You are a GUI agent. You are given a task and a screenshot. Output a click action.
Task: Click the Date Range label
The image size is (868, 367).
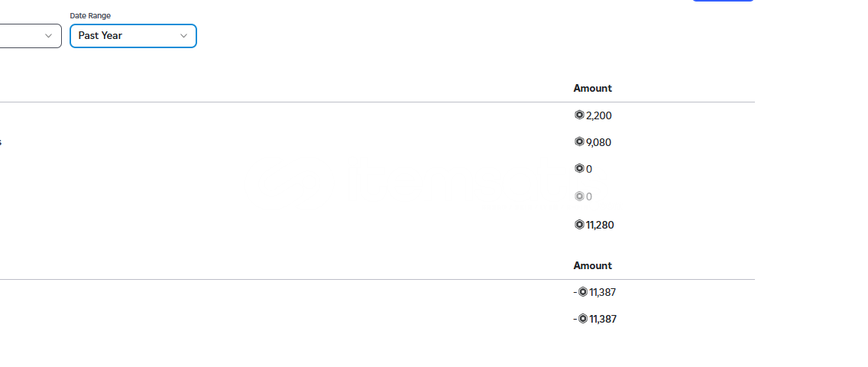[90, 15]
